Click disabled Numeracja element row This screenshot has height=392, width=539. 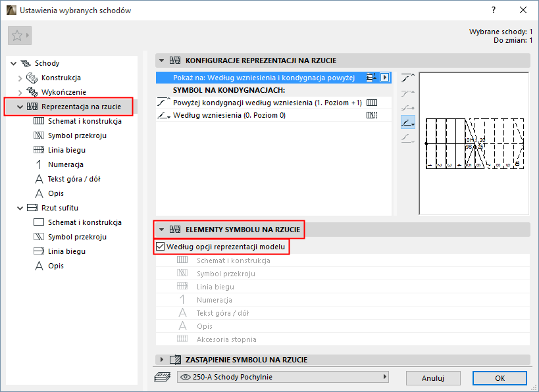pos(343,300)
